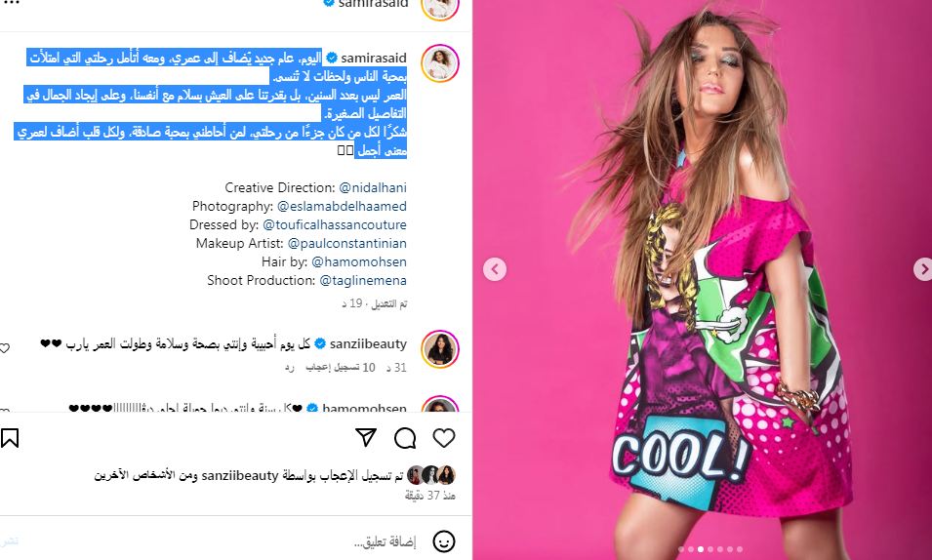
Task: Go to the next photo arrow
Action: (922, 269)
